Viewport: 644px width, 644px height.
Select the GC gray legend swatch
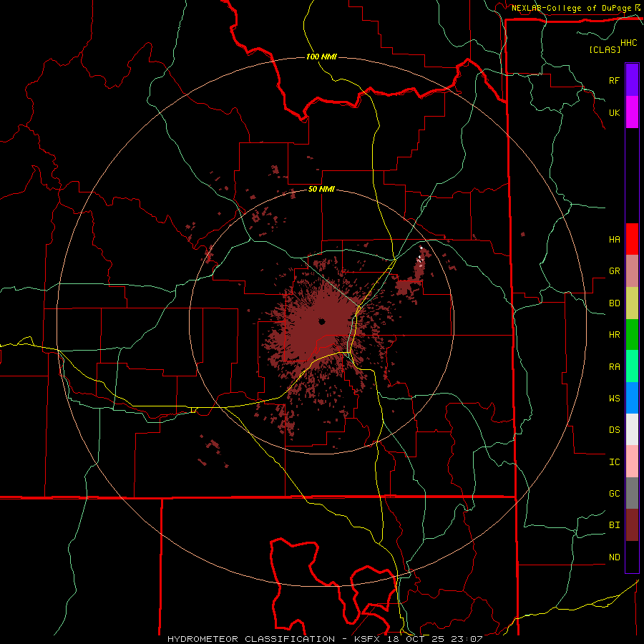pyautogui.click(x=632, y=493)
